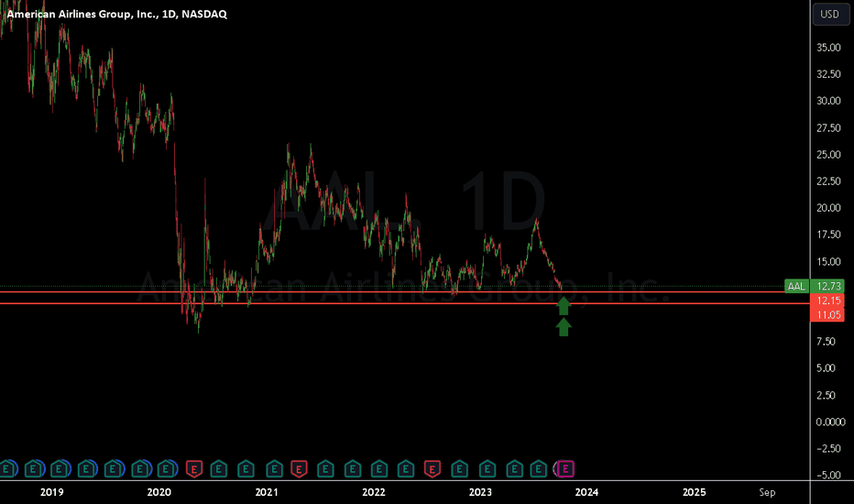Click the 20.00 price axis value
The image size is (854, 504).
tap(828, 208)
